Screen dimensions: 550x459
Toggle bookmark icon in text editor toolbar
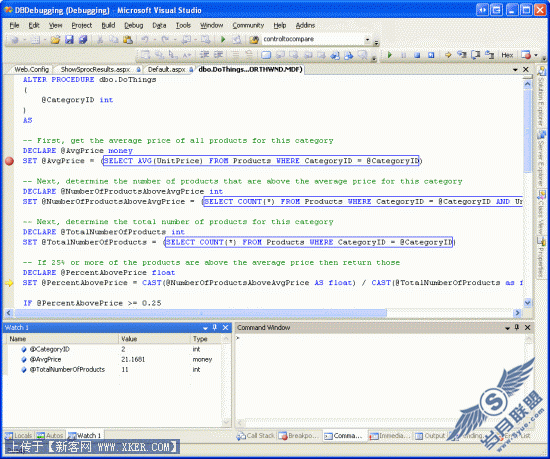coord(266,55)
